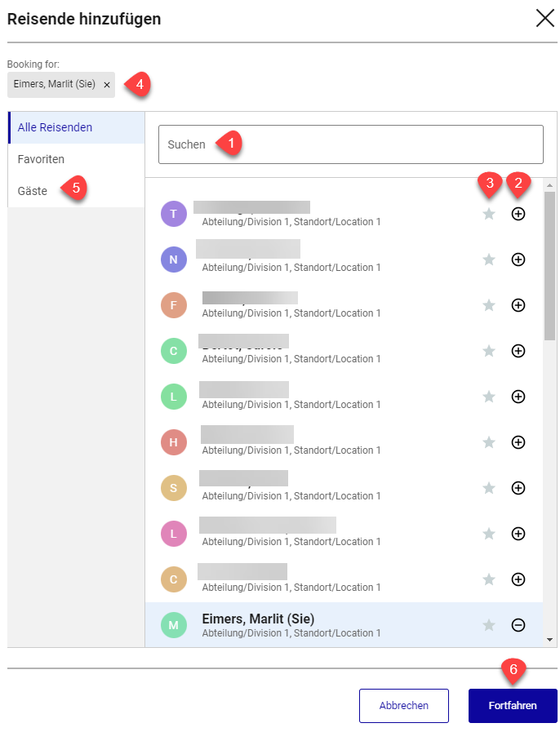The image size is (560, 732).
Task: Add the traveler with salmon F avatar
Action: pos(518,305)
